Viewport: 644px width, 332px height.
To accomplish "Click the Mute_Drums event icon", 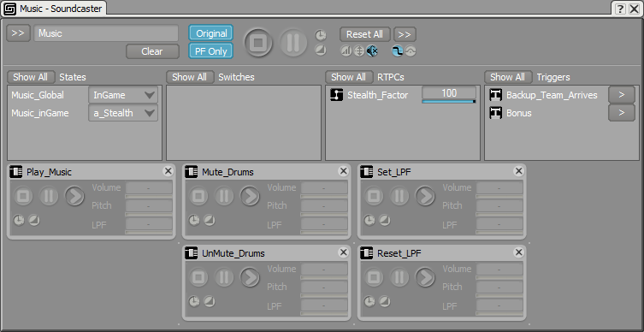I will coord(192,172).
